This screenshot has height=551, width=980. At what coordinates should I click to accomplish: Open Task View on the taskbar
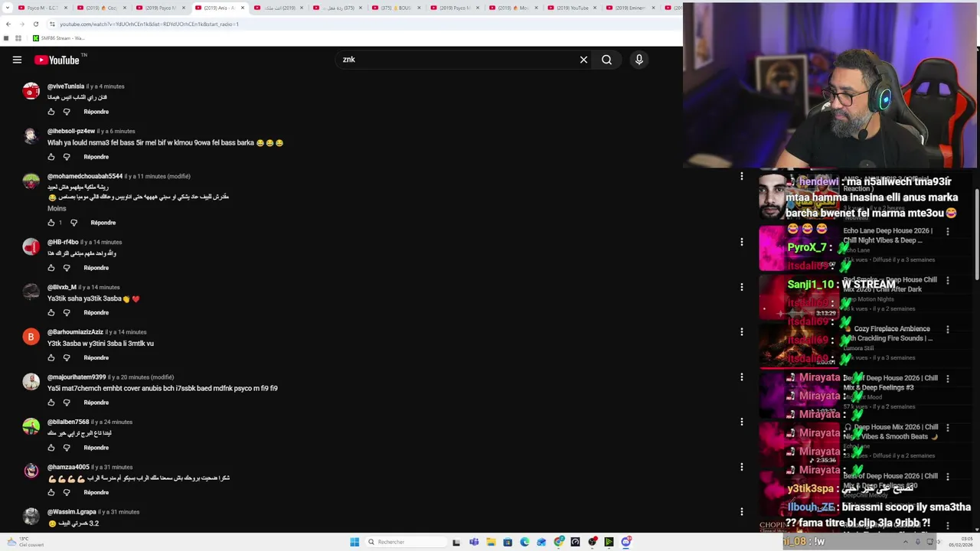pos(456,542)
